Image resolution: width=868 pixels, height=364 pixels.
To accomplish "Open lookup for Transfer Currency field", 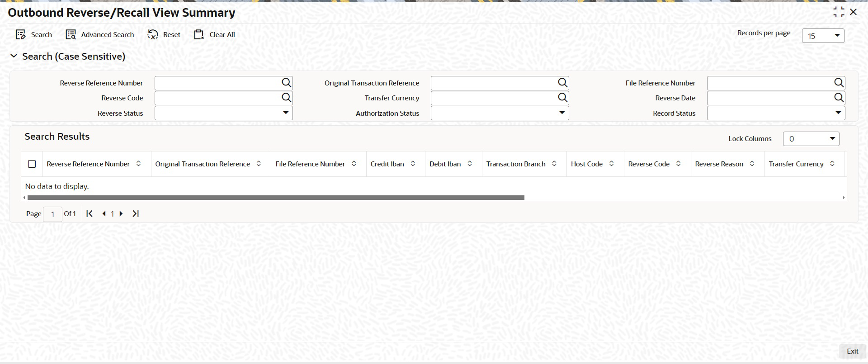I will (562, 98).
